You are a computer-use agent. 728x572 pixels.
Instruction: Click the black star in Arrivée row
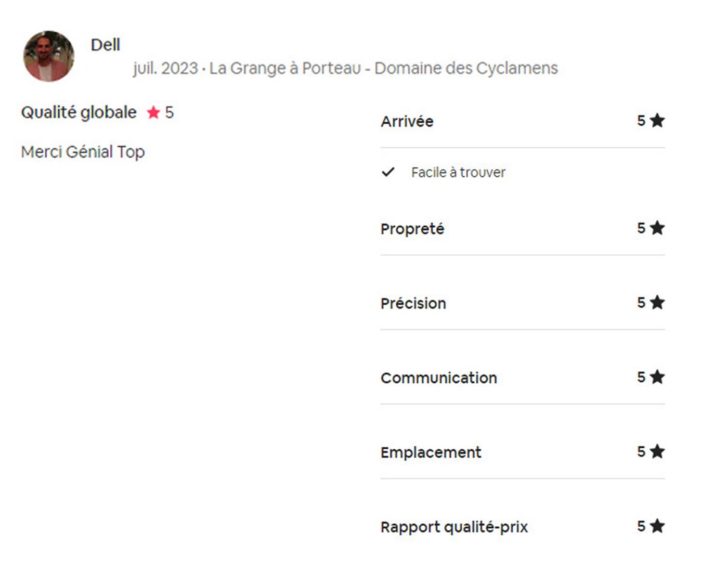(x=657, y=121)
